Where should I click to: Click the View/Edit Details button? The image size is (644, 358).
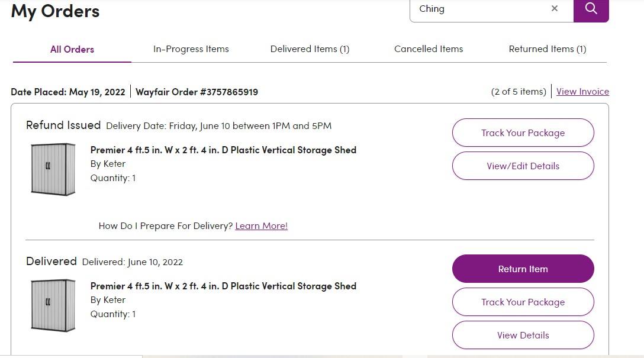click(523, 166)
